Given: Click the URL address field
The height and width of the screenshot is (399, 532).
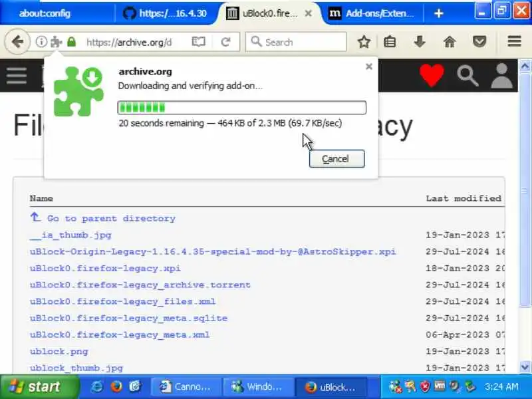Looking at the screenshot, I should [x=129, y=42].
